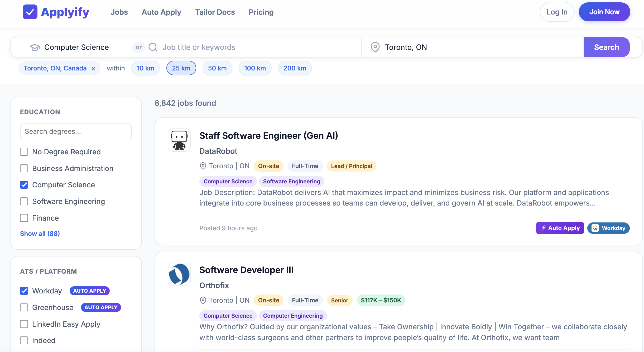Click the Lead / Principal level badge
The width and height of the screenshot is (644, 352).
pyautogui.click(x=352, y=166)
